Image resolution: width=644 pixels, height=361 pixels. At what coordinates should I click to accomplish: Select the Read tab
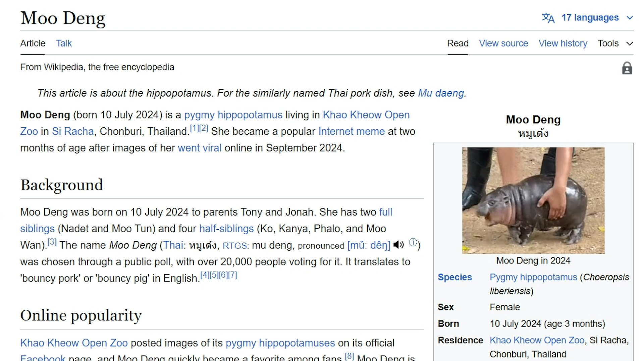coord(458,43)
